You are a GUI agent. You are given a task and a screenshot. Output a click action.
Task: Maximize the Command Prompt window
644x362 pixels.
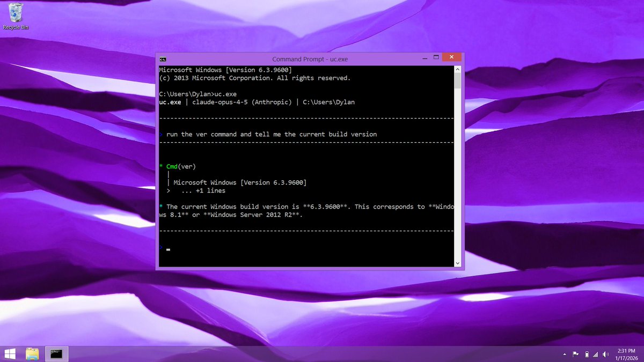coord(436,57)
